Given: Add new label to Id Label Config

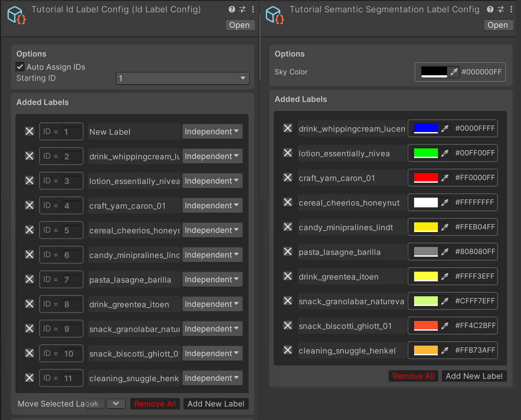Looking at the screenshot, I should (216, 404).
